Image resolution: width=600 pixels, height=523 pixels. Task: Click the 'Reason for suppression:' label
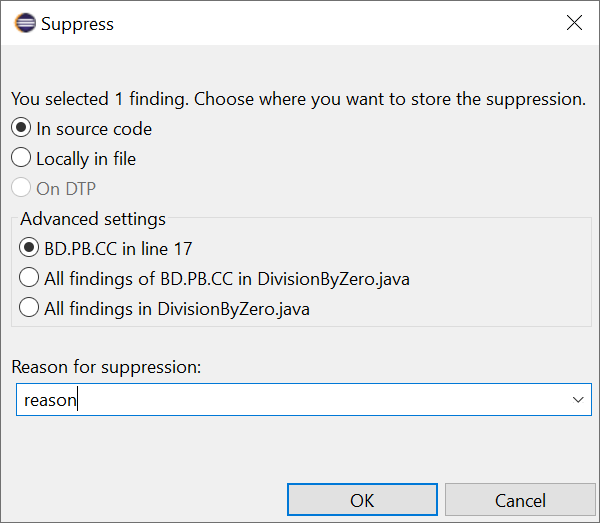(106, 367)
